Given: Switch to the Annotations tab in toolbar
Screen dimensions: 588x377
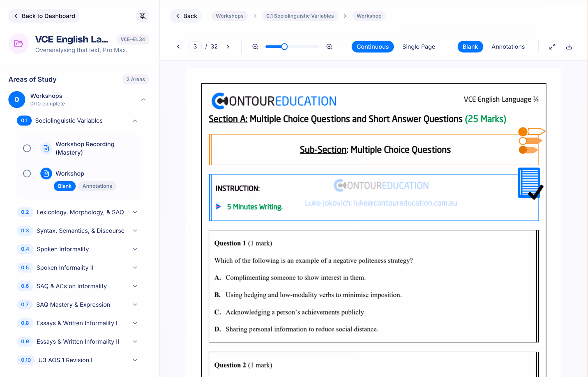Looking at the screenshot, I should coord(508,47).
